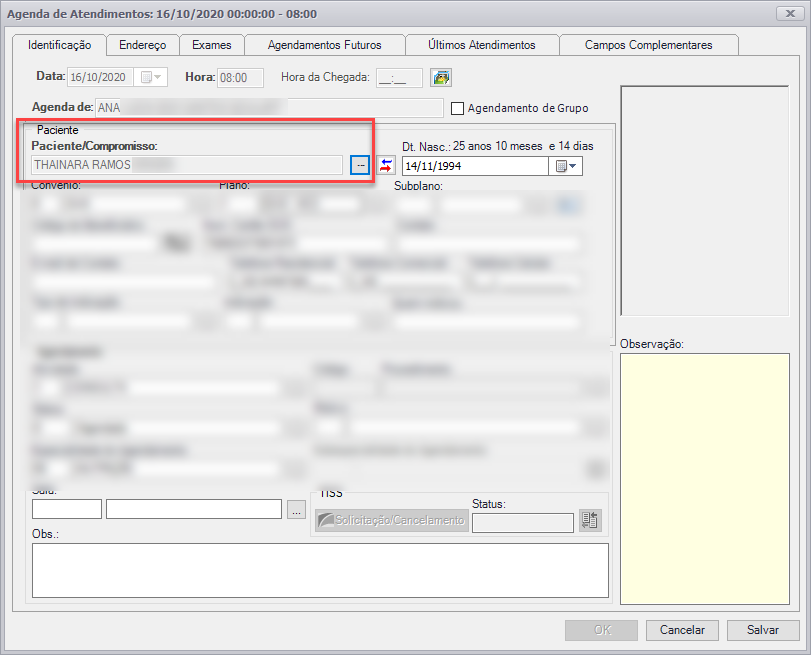811x655 pixels.
Task: Click the Obs. text area
Action: [320, 570]
